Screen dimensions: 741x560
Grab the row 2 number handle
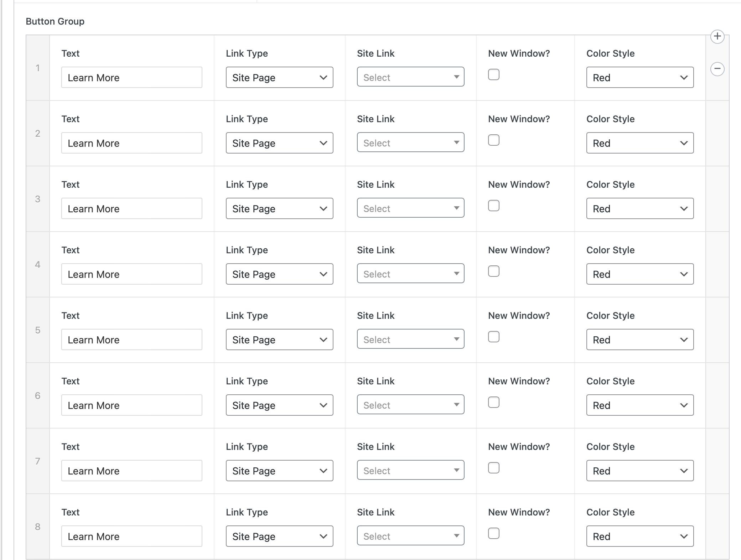[x=38, y=133]
